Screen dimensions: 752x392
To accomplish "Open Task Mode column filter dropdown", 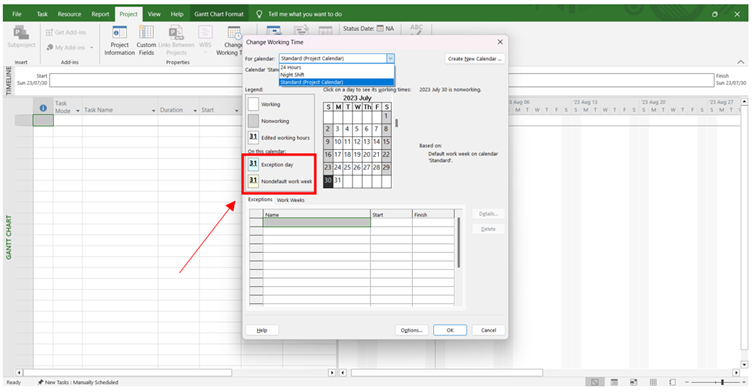I will tap(78, 111).
